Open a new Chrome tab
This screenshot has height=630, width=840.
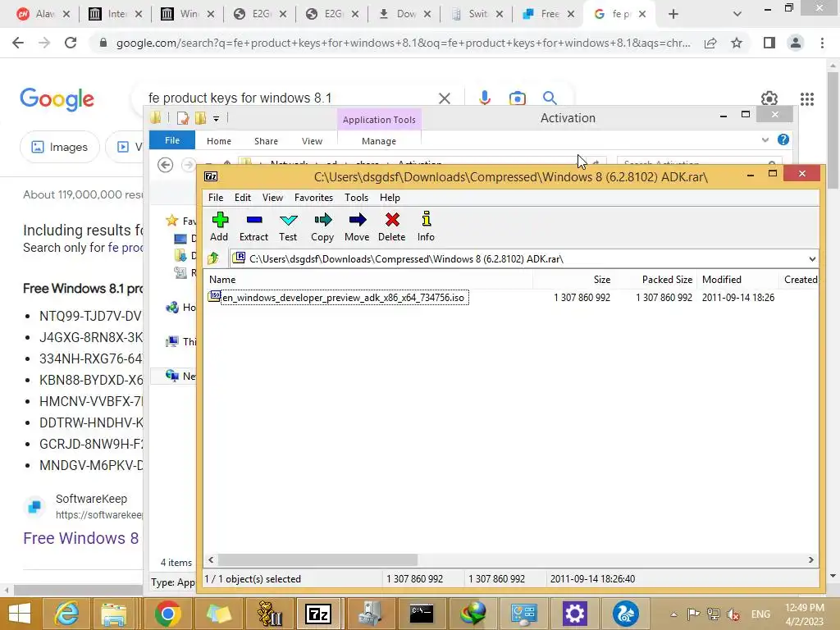(x=673, y=15)
